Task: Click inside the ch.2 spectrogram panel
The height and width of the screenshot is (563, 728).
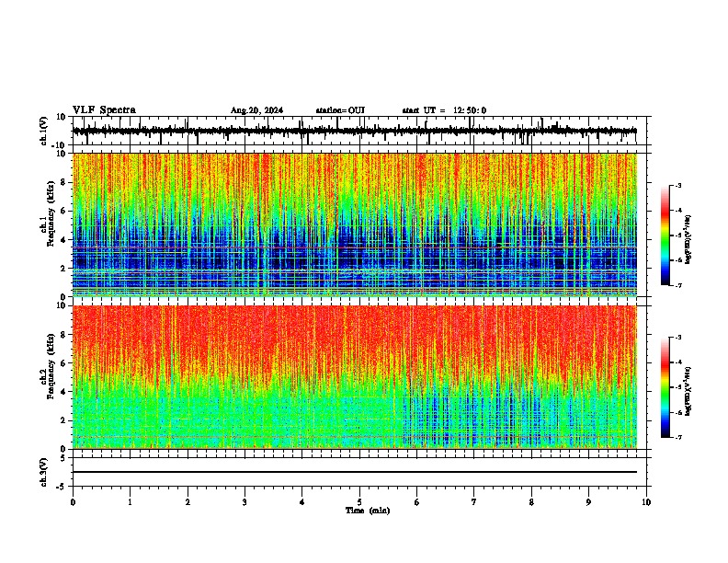Action: (355, 377)
